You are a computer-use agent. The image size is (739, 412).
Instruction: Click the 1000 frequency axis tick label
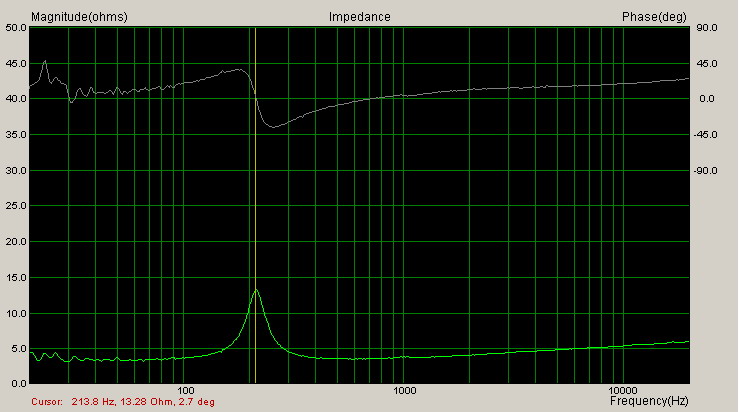pos(404,389)
